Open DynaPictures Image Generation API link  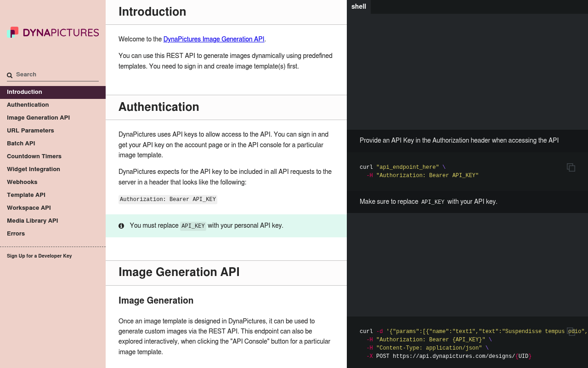214,39
